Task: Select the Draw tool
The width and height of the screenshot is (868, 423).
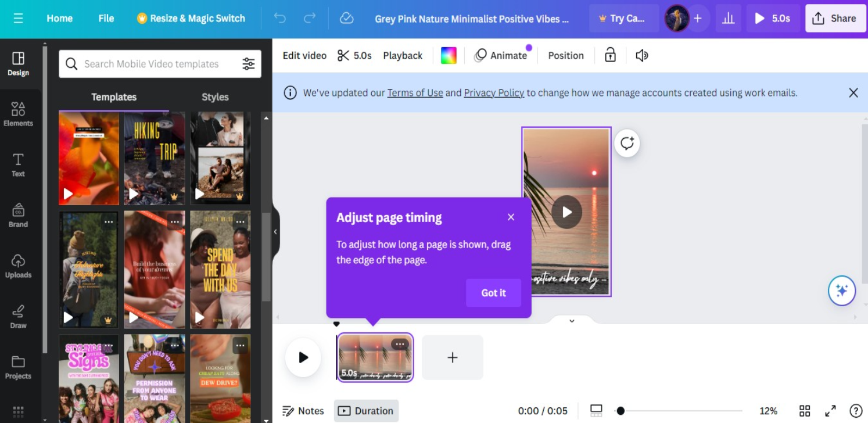Action: pos(18,317)
